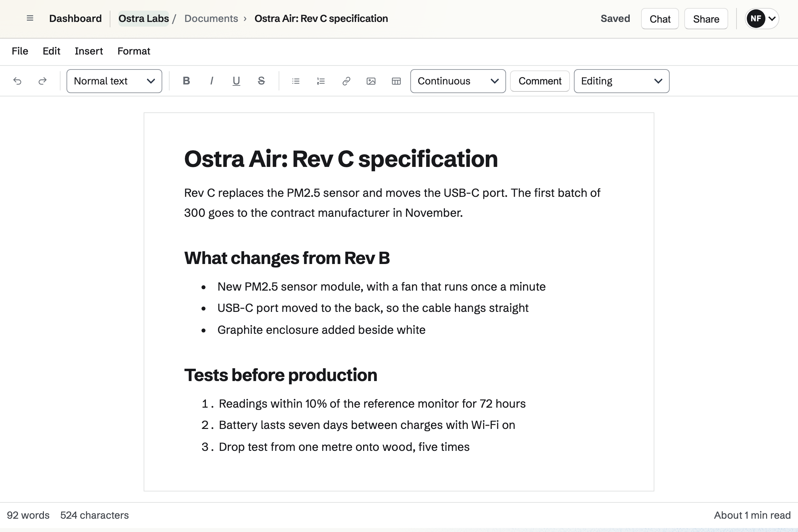Viewport: 798px width, 532px height.
Task: Open the Editing mode dropdown
Action: point(621,81)
